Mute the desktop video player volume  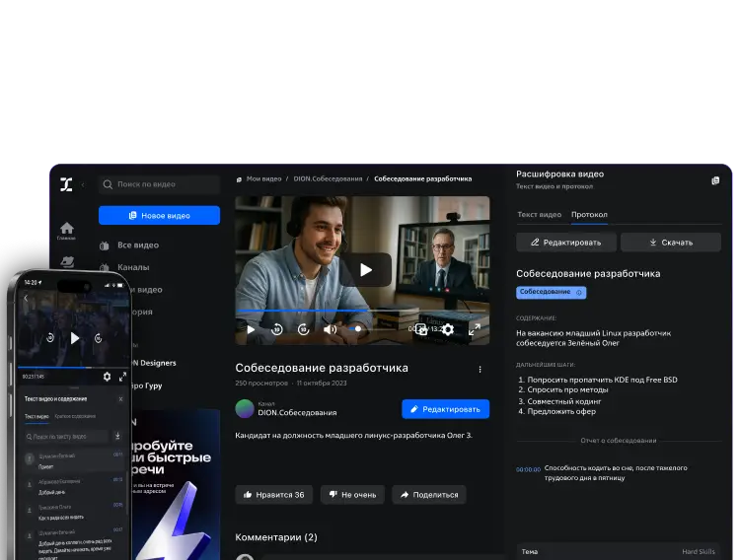tap(330, 329)
